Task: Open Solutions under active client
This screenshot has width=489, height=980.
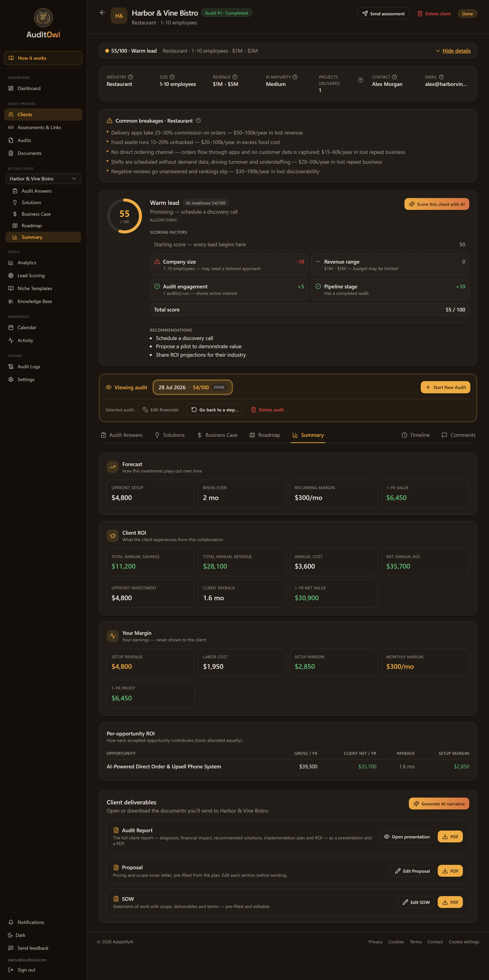Action: click(x=43, y=202)
